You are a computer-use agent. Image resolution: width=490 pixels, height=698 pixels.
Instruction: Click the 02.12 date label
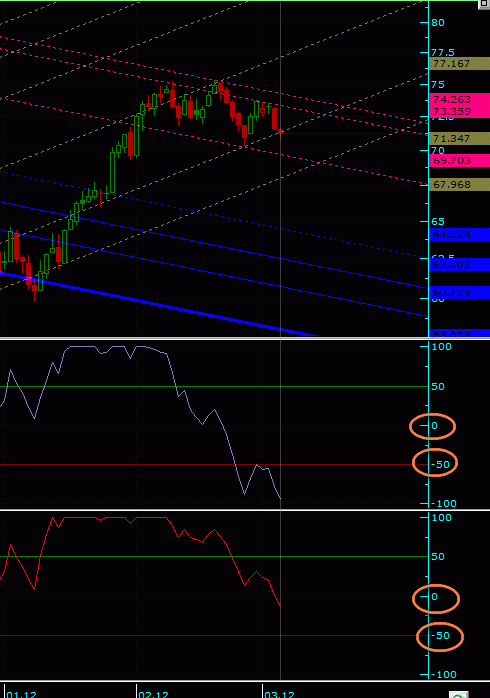pyautogui.click(x=154, y=694)
